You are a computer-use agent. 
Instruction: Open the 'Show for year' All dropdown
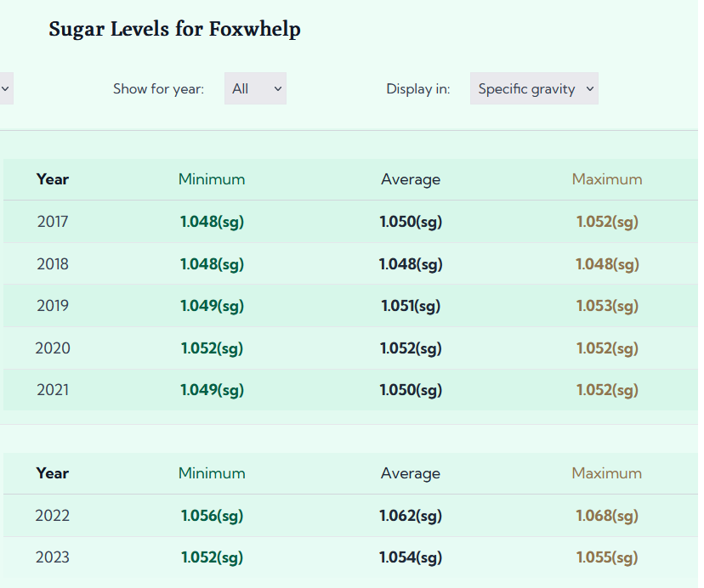coord(255,88)
